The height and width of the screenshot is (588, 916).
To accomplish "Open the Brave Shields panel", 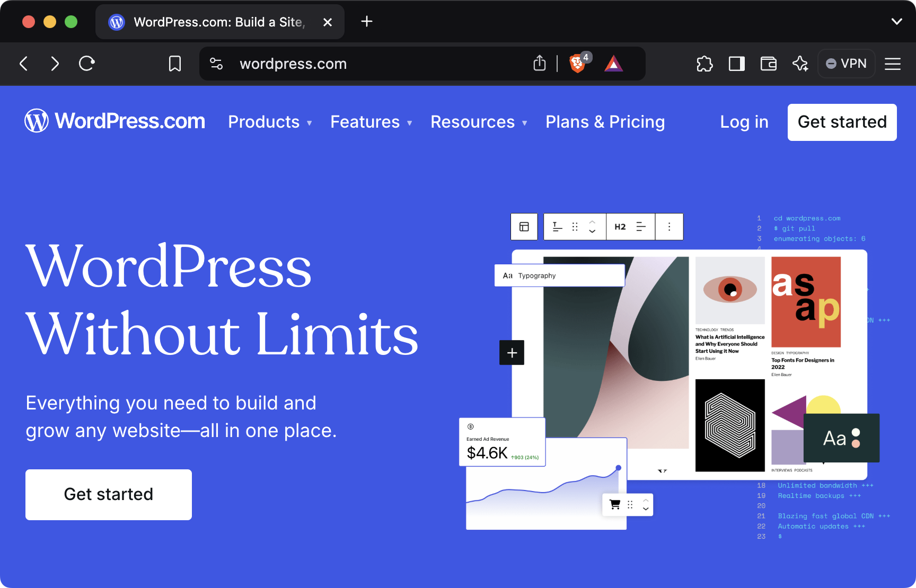I will click(x=578, y=64).
